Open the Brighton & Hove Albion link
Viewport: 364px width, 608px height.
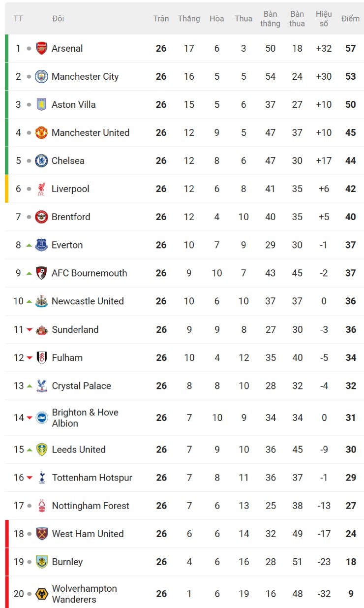pos(85,417)
